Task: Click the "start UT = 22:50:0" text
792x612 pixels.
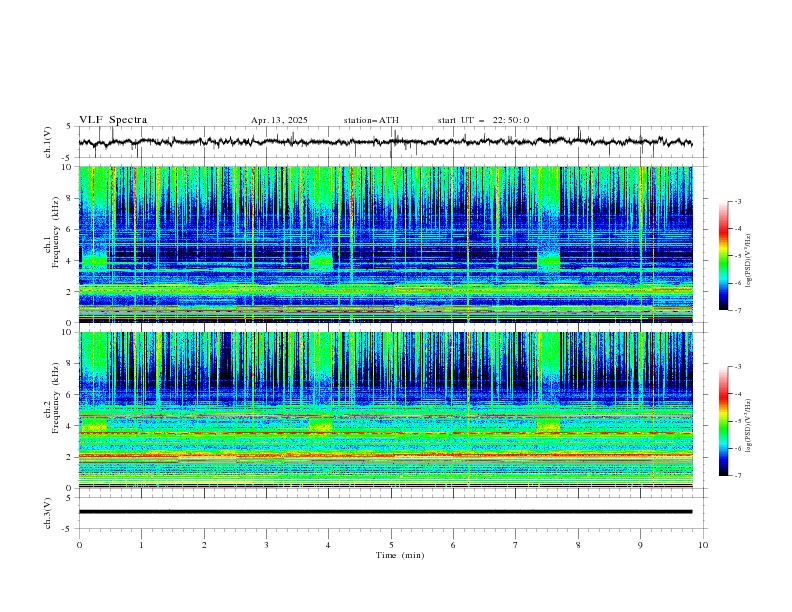Action: [483, 120]
